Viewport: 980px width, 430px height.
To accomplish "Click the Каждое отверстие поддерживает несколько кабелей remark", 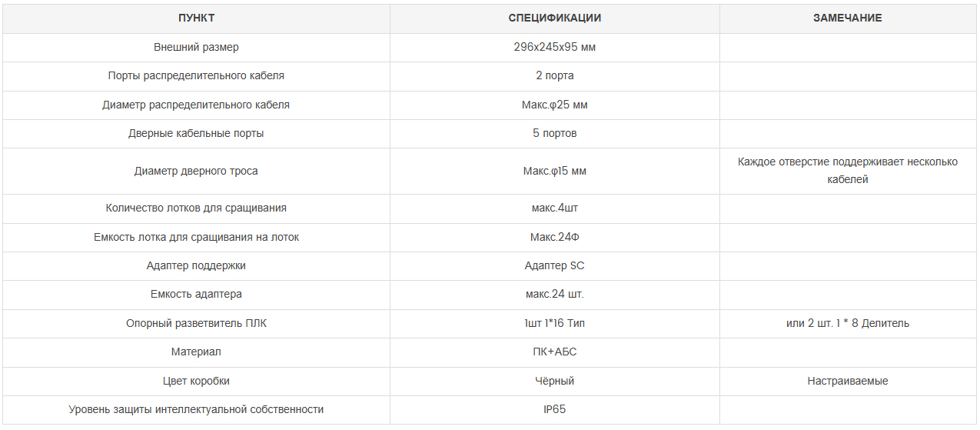I will 848,171.
